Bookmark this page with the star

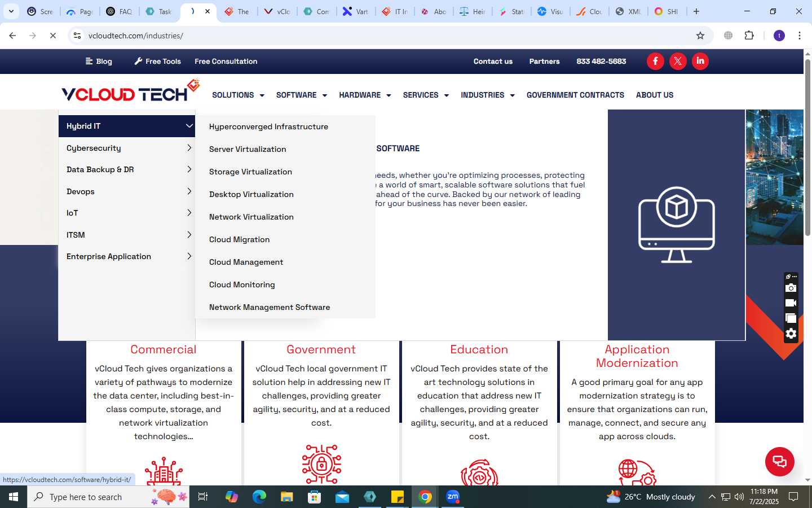tap(700, 36)
